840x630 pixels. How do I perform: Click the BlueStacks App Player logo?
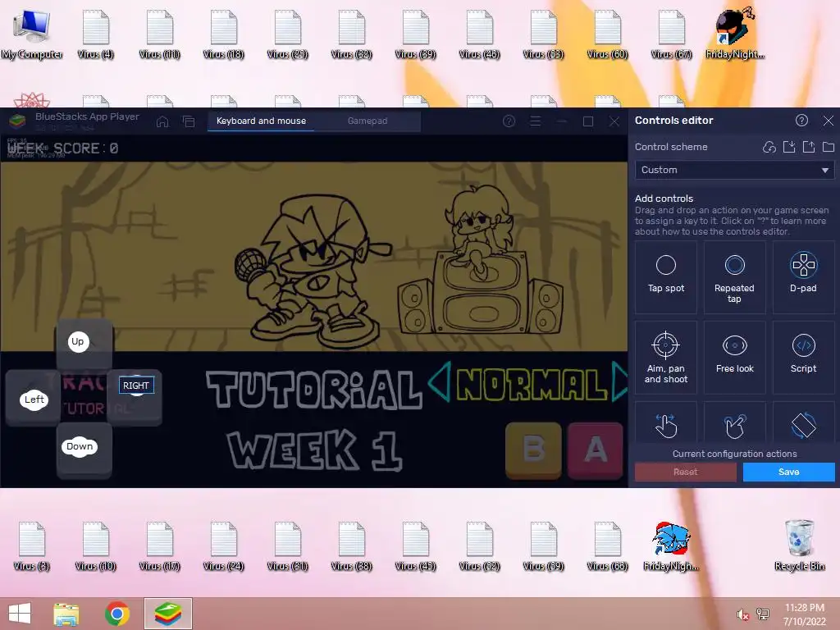click(18, 121)
